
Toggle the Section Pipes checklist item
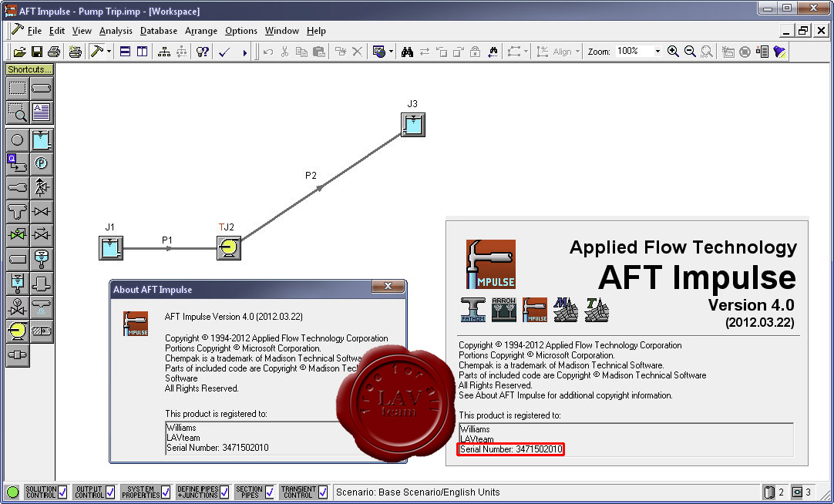tap(254, 492)
